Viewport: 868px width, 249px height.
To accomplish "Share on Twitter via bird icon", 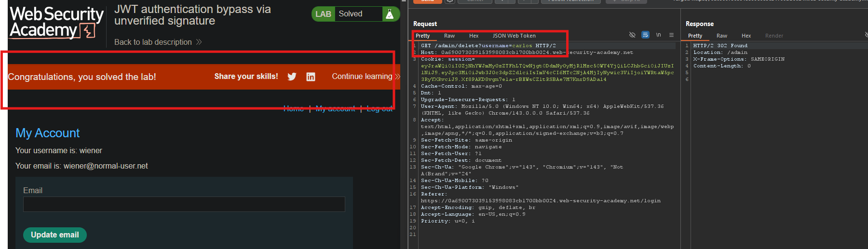I will point(292,77).
